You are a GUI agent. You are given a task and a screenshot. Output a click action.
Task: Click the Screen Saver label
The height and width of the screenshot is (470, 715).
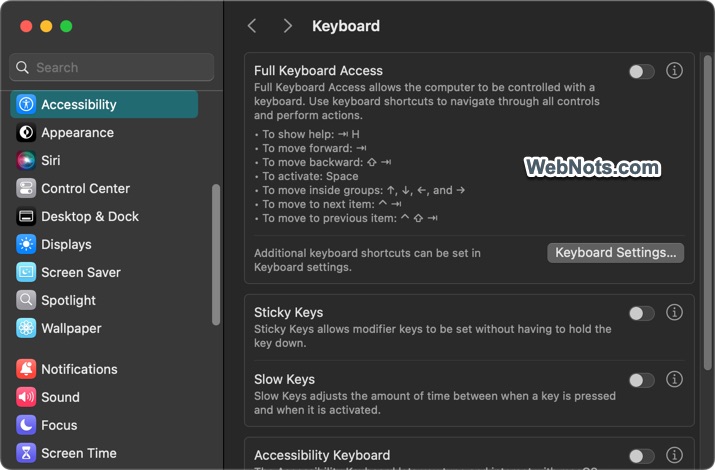[81, 273]
